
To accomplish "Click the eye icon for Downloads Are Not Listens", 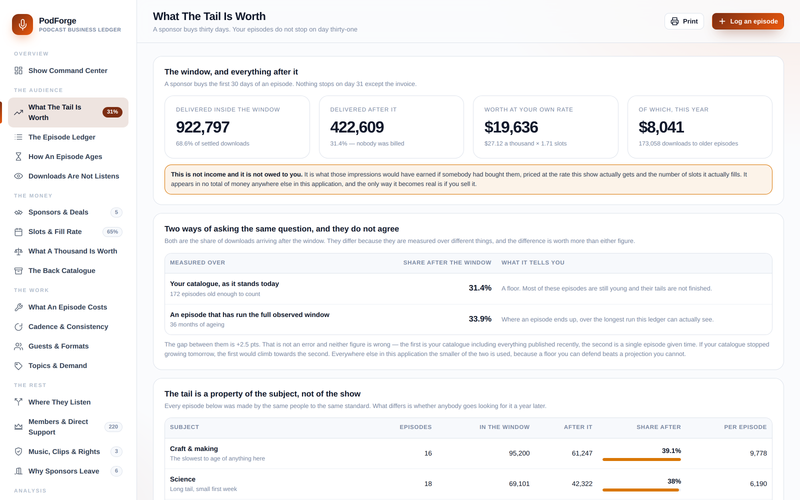I will coord(18,176).
